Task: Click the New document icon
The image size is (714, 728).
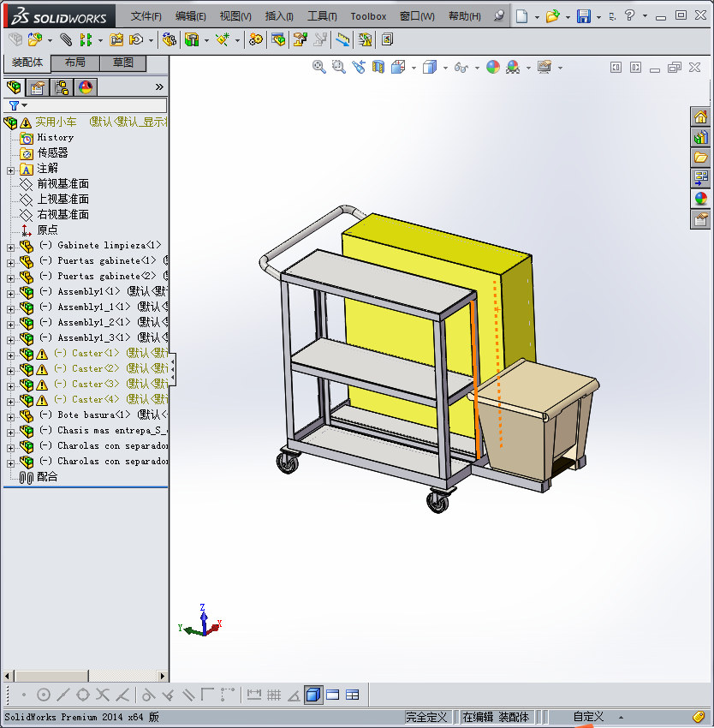Action: click(x=522, y=16)
